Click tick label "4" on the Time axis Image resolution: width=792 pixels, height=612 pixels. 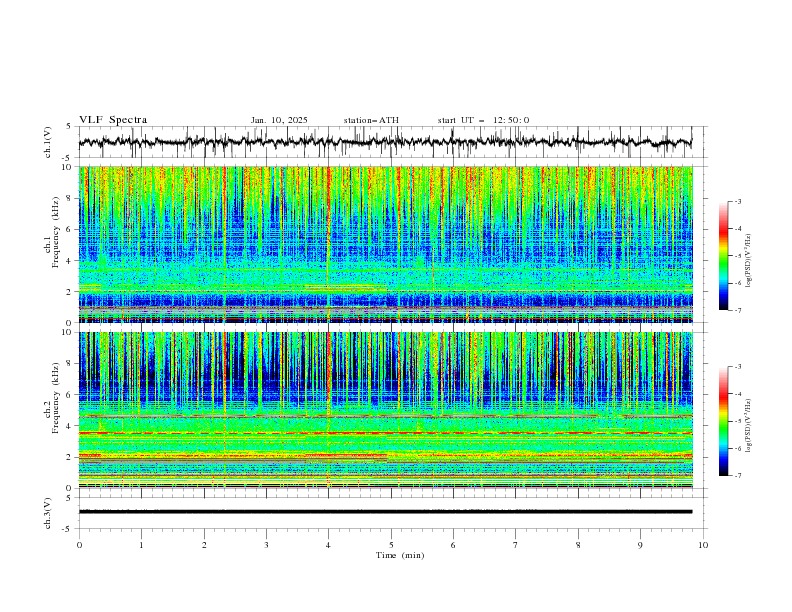(328, 545)
